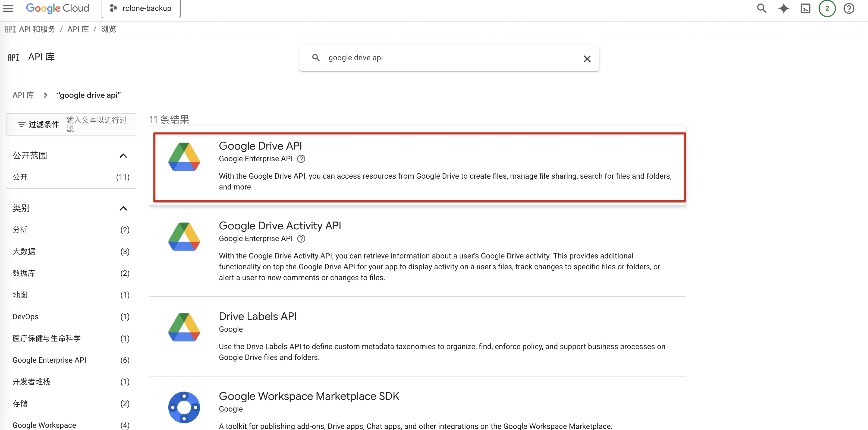Click the top bar search magnifier icon
868x430 pixels.
pos(762,8)
